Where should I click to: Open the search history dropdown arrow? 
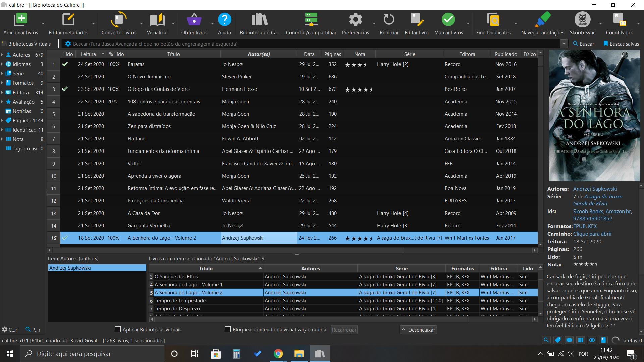click(564, 44)
